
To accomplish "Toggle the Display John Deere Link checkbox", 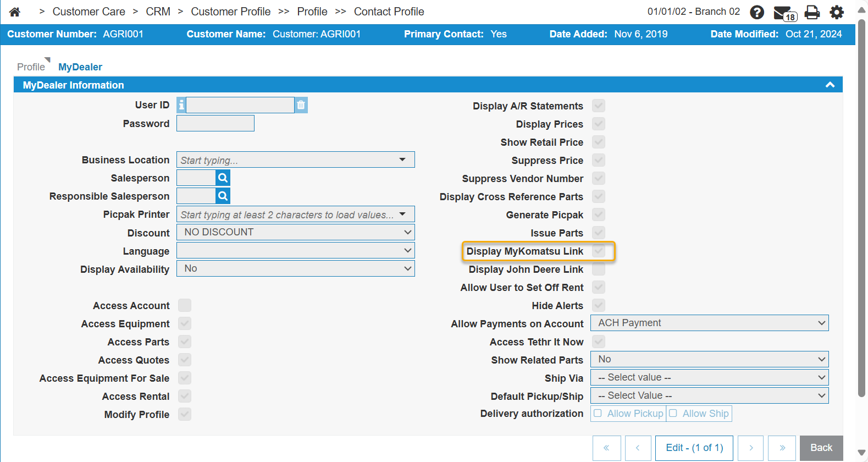I will tap(599, 269).
